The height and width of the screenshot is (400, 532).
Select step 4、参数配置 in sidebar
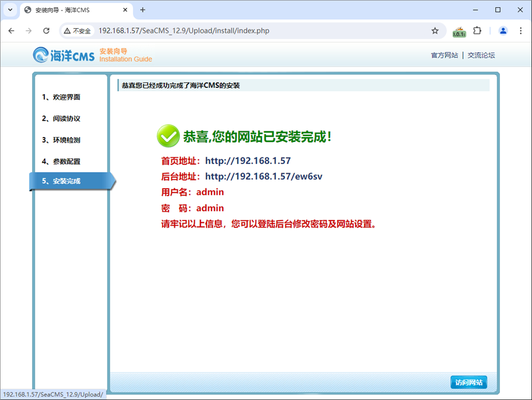tap(61, 162)
